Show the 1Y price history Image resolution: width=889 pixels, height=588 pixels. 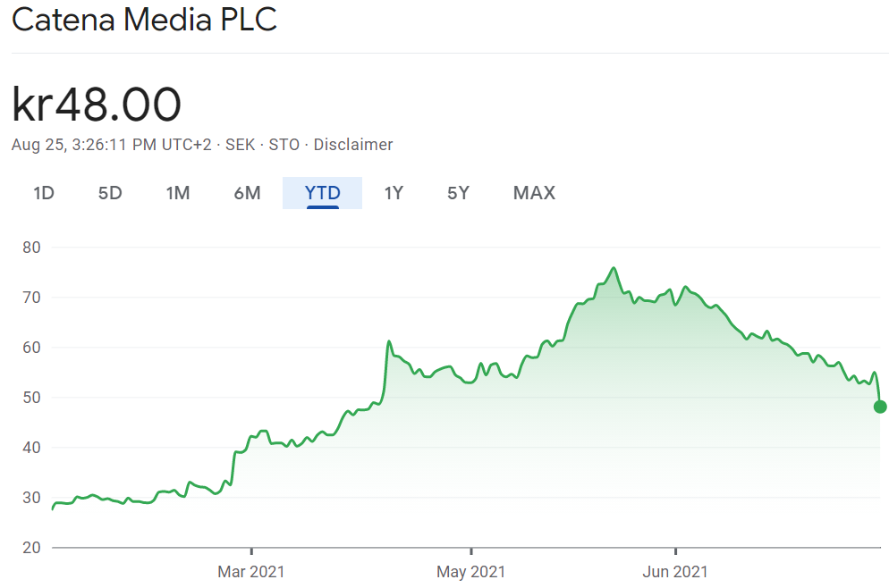tap(394, 193)
